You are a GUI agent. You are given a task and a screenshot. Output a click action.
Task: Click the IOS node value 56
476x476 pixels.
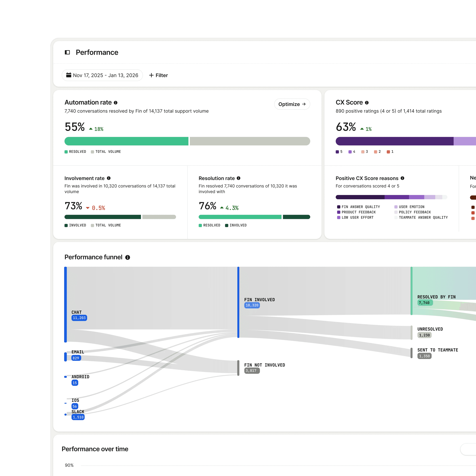click(75, 407)
